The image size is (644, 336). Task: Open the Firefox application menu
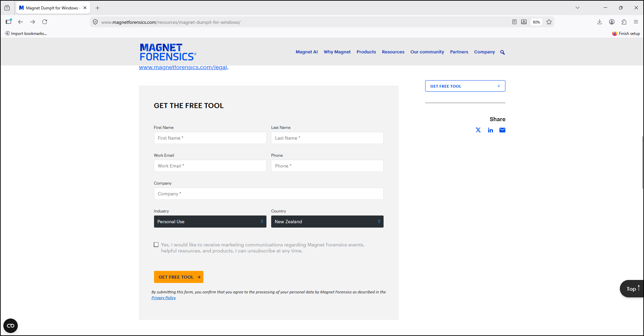click(x=636, y=22)
